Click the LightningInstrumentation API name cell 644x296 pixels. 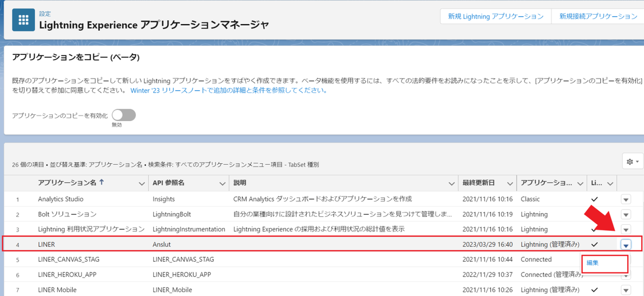click(x=189, y=229)
